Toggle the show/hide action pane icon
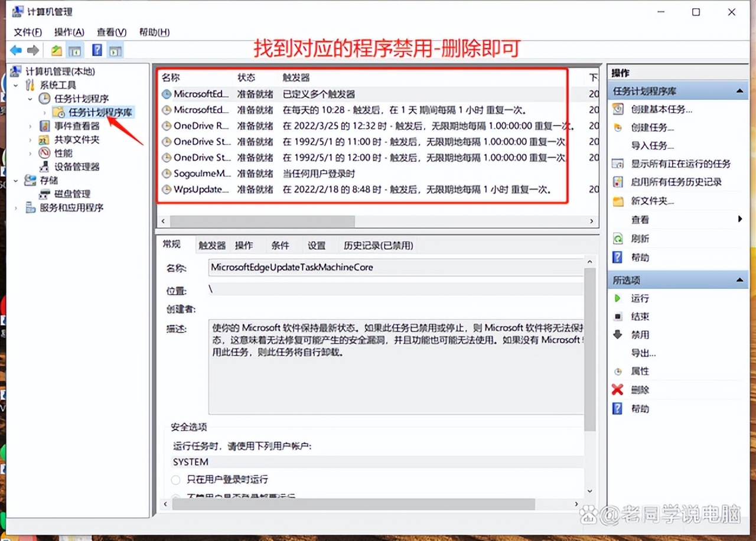This screenshot has height=541, width=756. click(x=115, y=51)
